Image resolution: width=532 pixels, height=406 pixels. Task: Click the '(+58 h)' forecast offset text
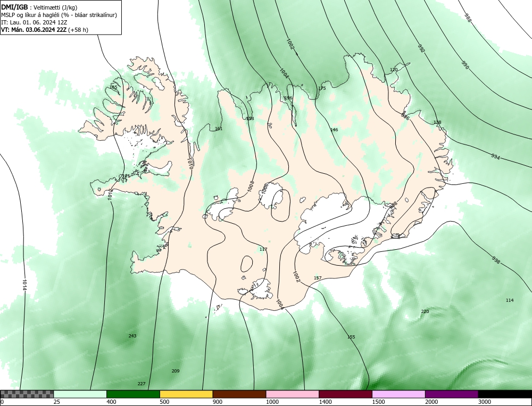point(78,30)
